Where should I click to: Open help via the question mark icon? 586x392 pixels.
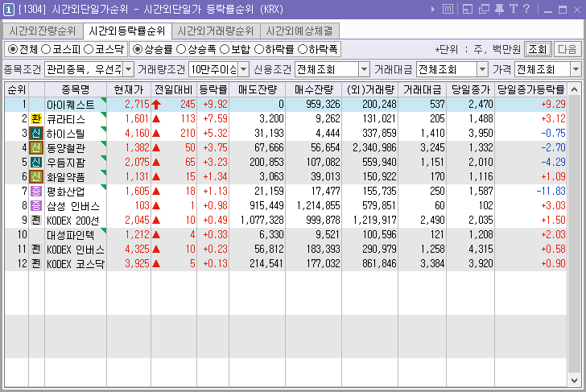(x=526, y=9)
